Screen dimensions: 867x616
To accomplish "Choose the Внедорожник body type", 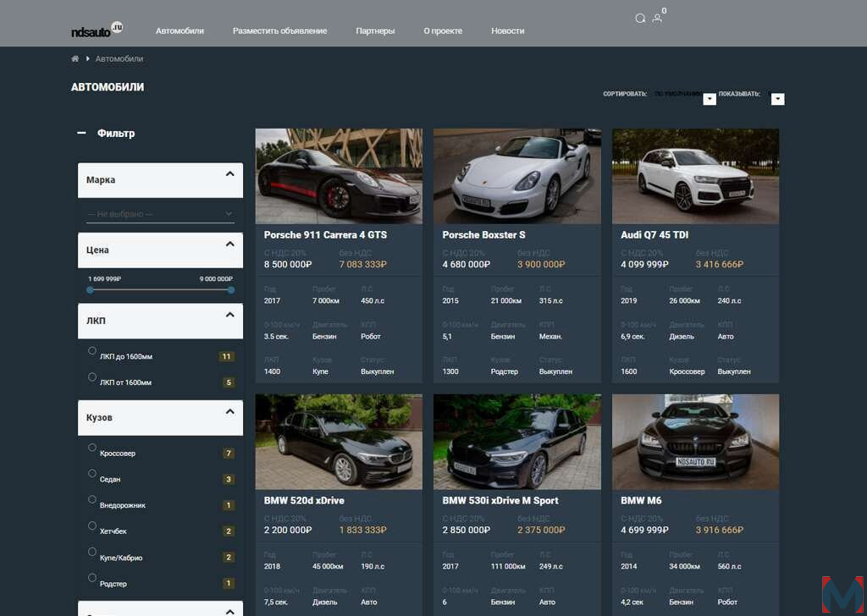I will click(92, 499).
